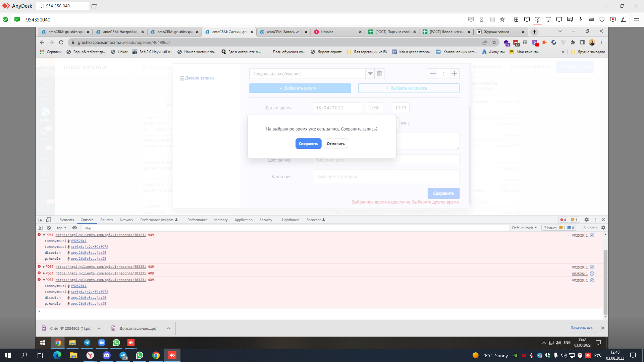The width and height of the screenshot is (644, 362).
Task: Expand the third POST 409 error entry
Action: [x=44, y=274]
